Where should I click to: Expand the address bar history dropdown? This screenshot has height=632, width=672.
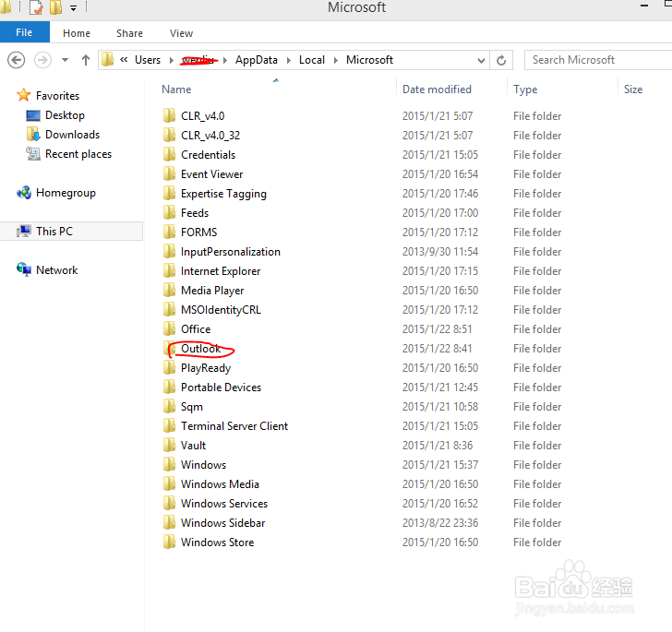point(481,60)
